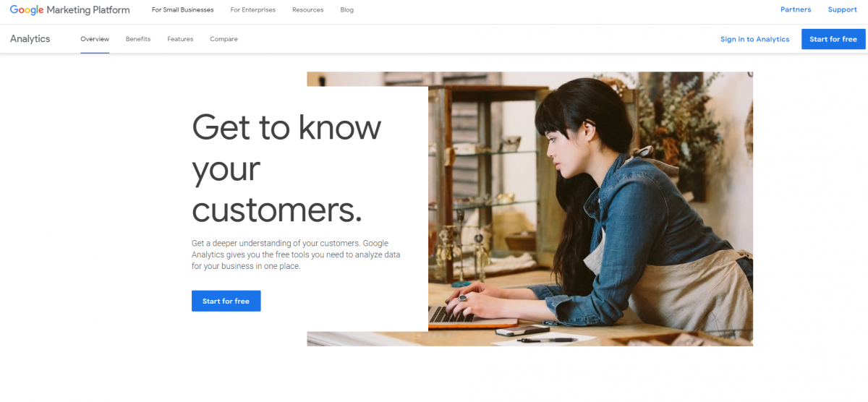The height and width of the screenshot is (402, 868).
Task: Select the Overview tab
Action: [95, 39]
